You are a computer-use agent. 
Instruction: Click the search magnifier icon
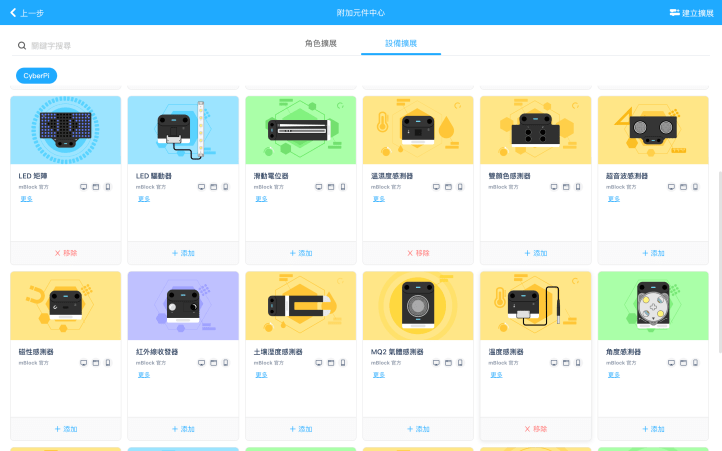tap(22, 46)
